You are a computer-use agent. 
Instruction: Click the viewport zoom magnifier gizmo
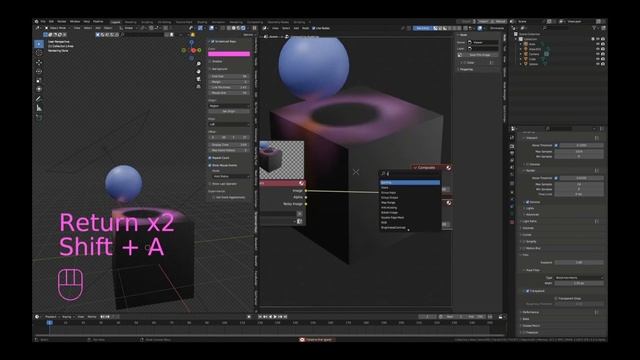pos(198,64)
